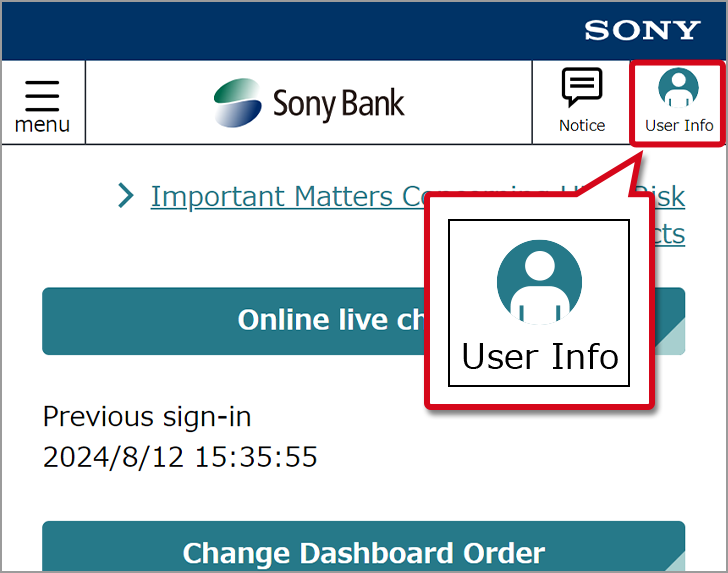The height and width of the screenshot is (573, 728).
Task: Select the Previous sign-in label text
Action: [147, 417]
